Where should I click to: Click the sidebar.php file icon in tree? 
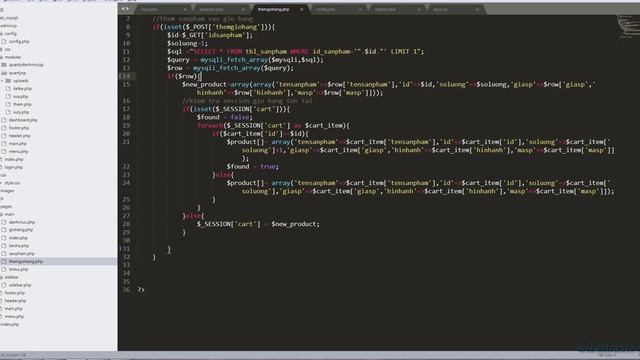4,285
